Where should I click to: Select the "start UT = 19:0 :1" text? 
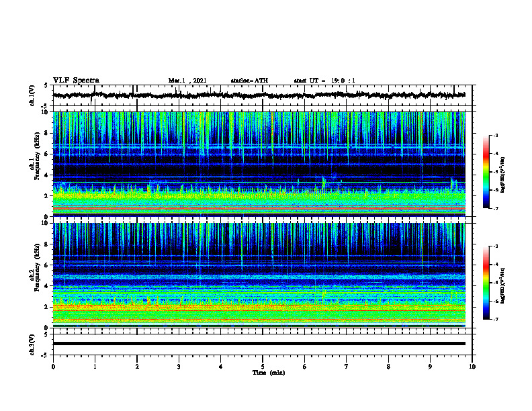pyautogui.click(x=324, y=81)
